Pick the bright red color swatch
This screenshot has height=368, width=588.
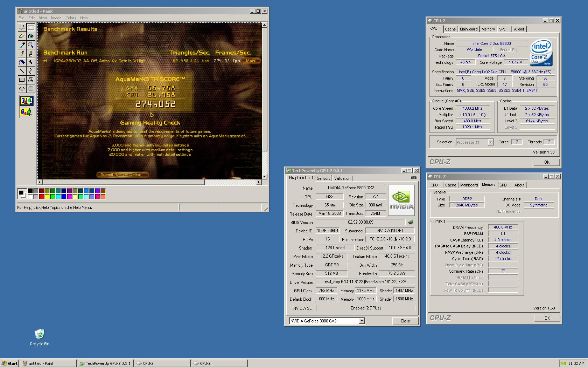pos(42,196)
